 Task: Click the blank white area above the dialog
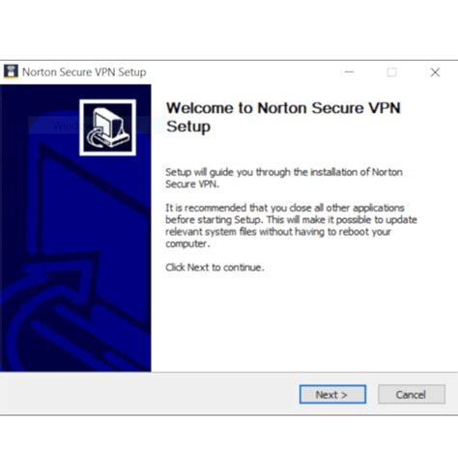click(x=229, y=30)
